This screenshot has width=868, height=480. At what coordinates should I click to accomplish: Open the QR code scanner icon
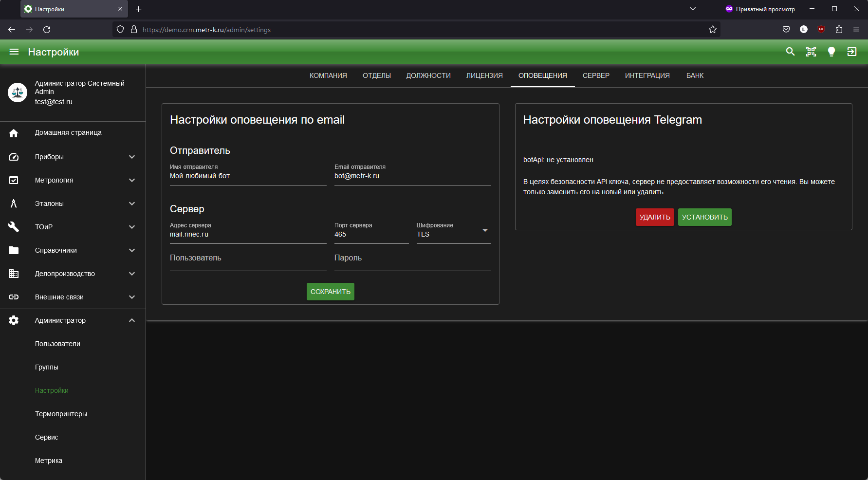click(811, 52)
